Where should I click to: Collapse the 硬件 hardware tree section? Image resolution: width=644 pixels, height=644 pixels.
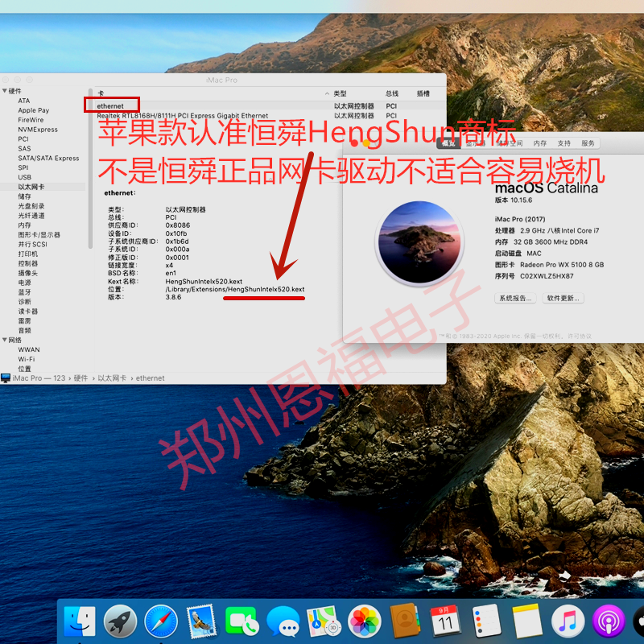[x=5, y=91]
